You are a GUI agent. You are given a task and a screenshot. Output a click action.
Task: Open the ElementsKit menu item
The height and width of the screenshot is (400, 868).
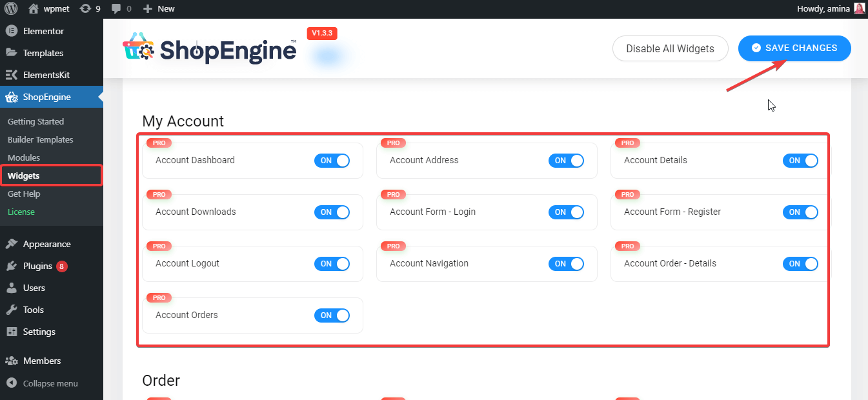(52, 75)
